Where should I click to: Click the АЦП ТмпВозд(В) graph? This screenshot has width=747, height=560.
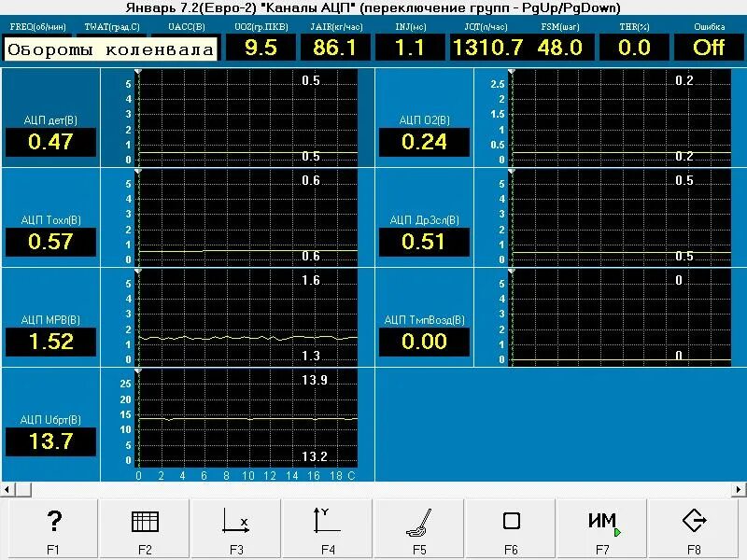621,317
